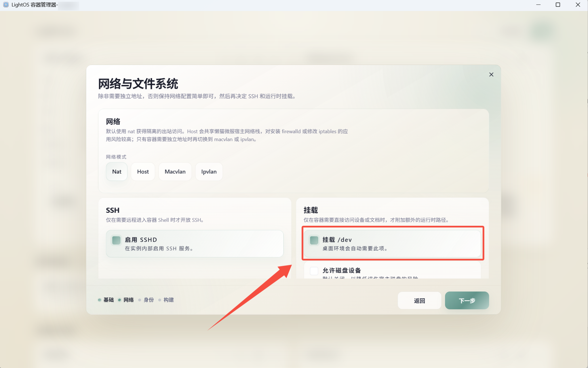
Task: Click the 网络模式 label
Action: (x=116, y=157)
